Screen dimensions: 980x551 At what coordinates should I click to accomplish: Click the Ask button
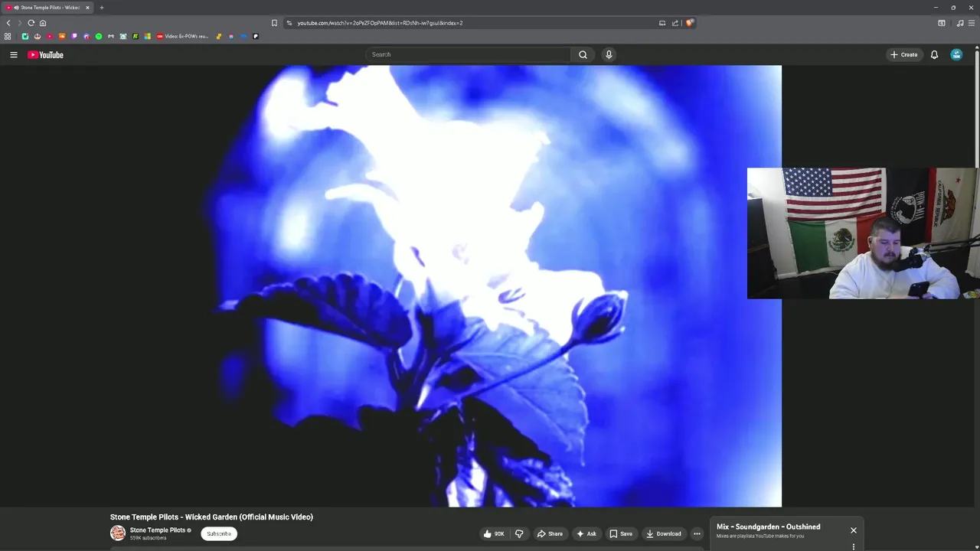pyautogui.click(x=586, y=533)
